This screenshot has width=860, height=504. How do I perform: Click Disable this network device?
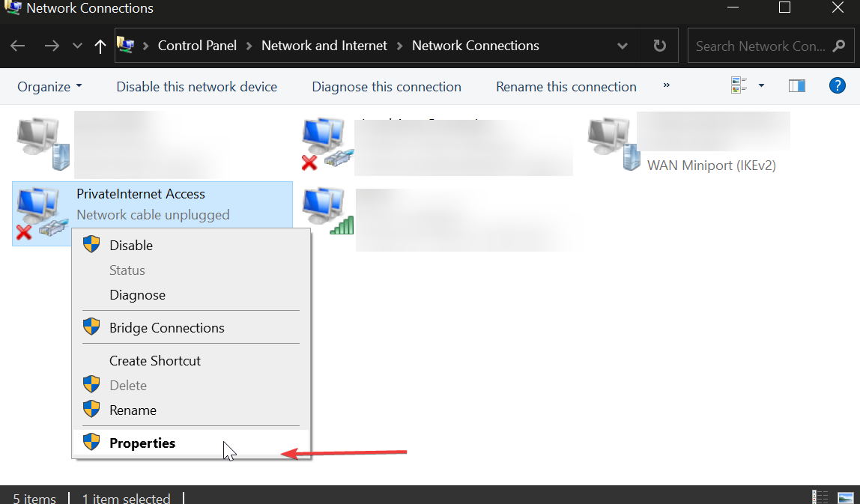tap(196, 86)
